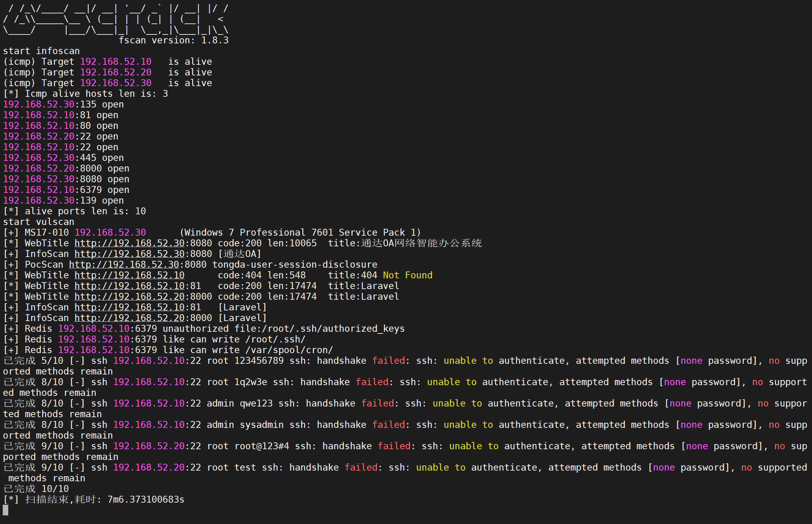The width and height of the screenshot is (812, 524).
Task: Click the /var/spool/cron/ path text
Action: pyautogui.click(x=289, y=350)
